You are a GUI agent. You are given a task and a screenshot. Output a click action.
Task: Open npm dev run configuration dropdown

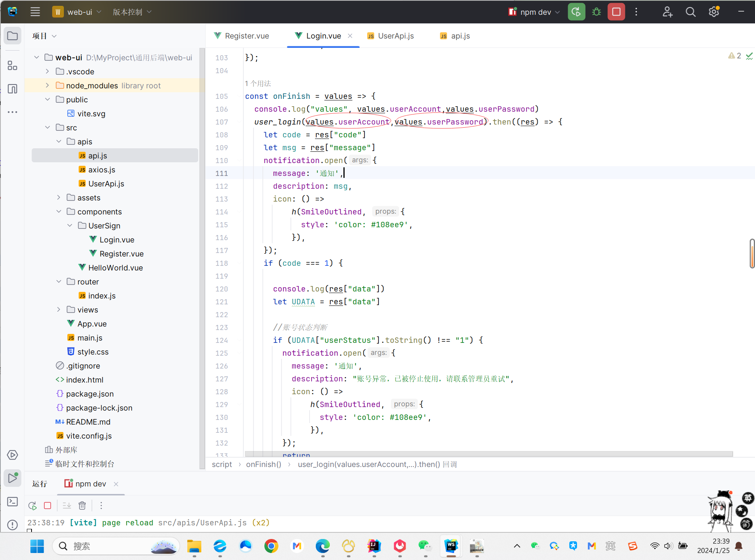pos(534,12)
